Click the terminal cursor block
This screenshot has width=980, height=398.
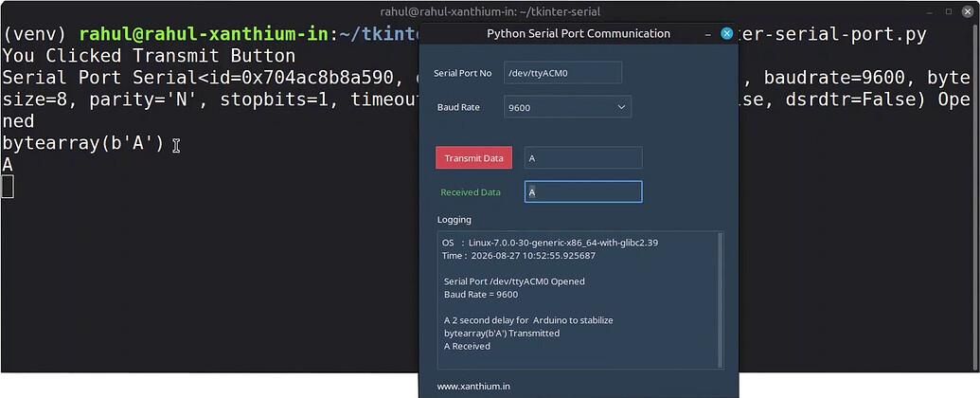point(7,187)
